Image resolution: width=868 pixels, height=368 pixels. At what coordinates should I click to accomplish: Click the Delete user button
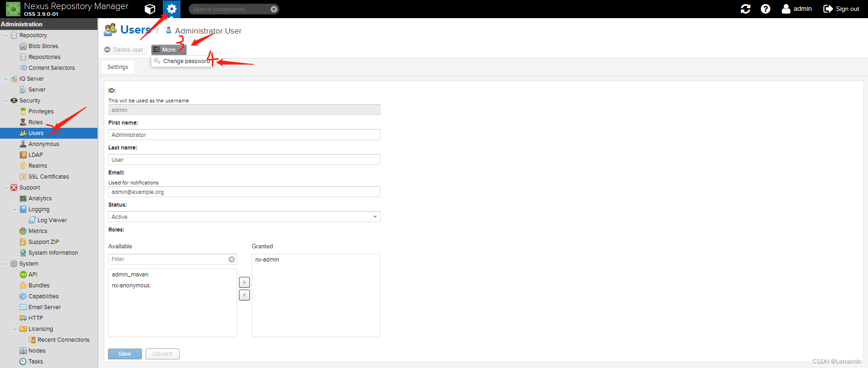click(124, 50)
